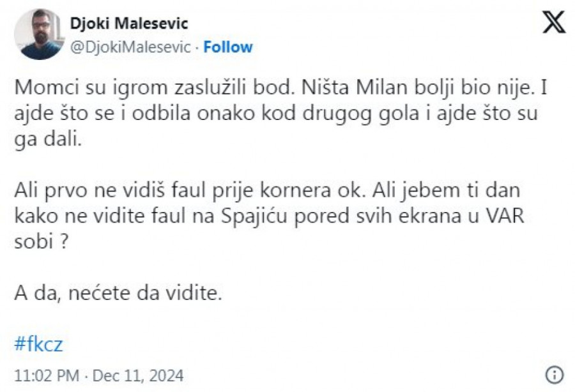Open the X logo link
575x392 pixels.
pyautogui.click(x=553, y=24)
